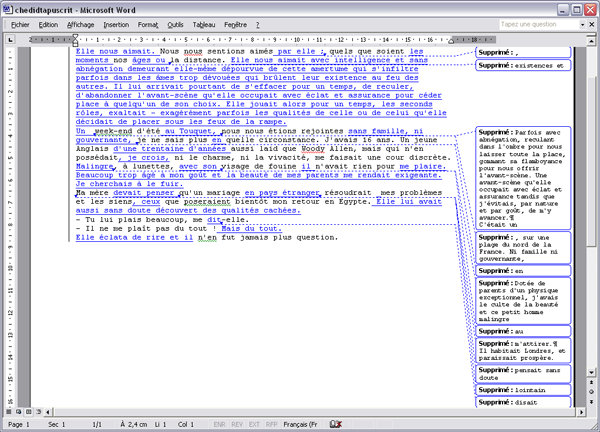Click the '1/1' page count in status bar
The image size is (600, 432).
coord(97,424)
